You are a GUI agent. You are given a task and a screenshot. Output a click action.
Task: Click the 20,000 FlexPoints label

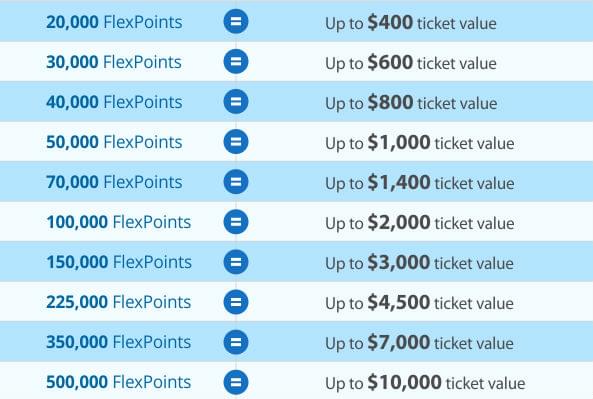(114, 22)
